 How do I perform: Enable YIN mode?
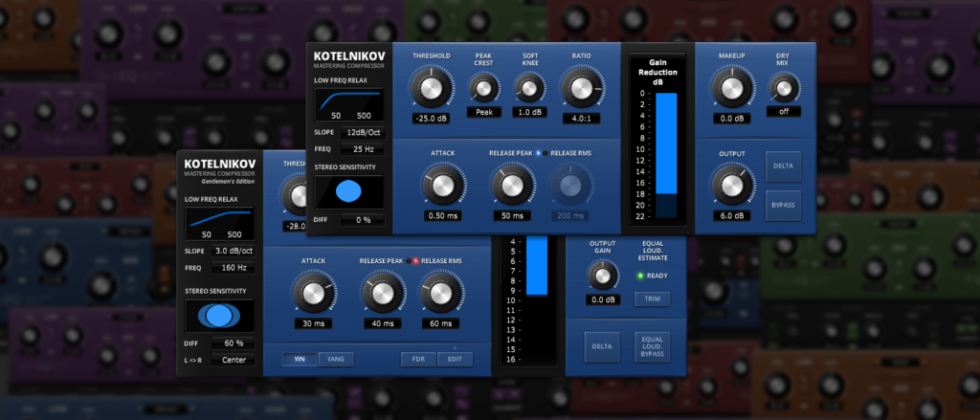[x=300, y=360]
